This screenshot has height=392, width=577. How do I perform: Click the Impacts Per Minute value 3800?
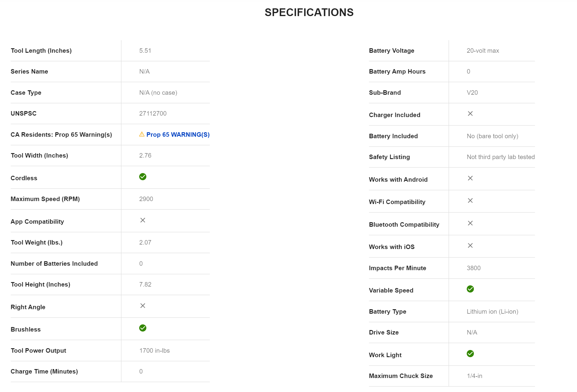(474, 268)
